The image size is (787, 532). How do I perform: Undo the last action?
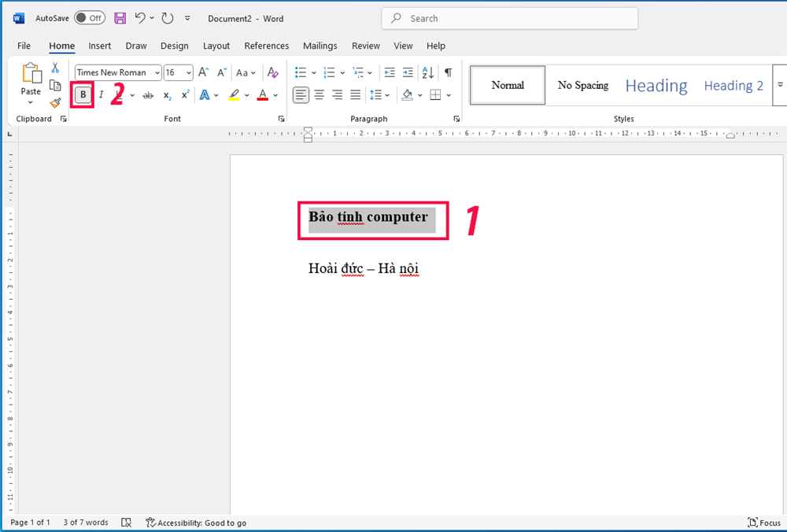(x=140, y=18)
